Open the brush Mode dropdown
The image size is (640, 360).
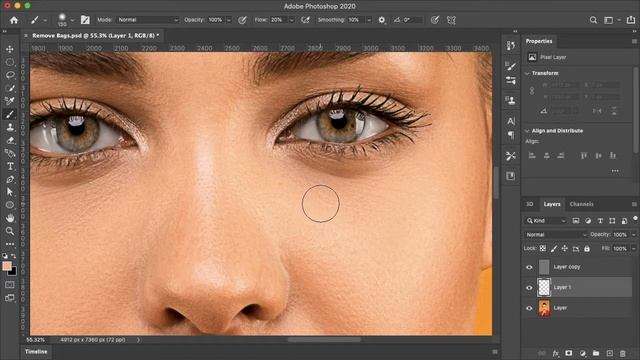pos(148,20)
